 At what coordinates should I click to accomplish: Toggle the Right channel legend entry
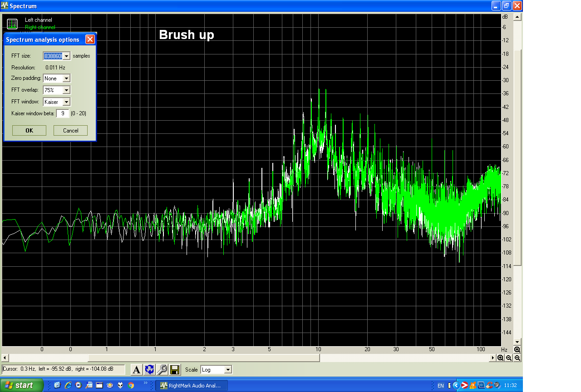(40, 27)
